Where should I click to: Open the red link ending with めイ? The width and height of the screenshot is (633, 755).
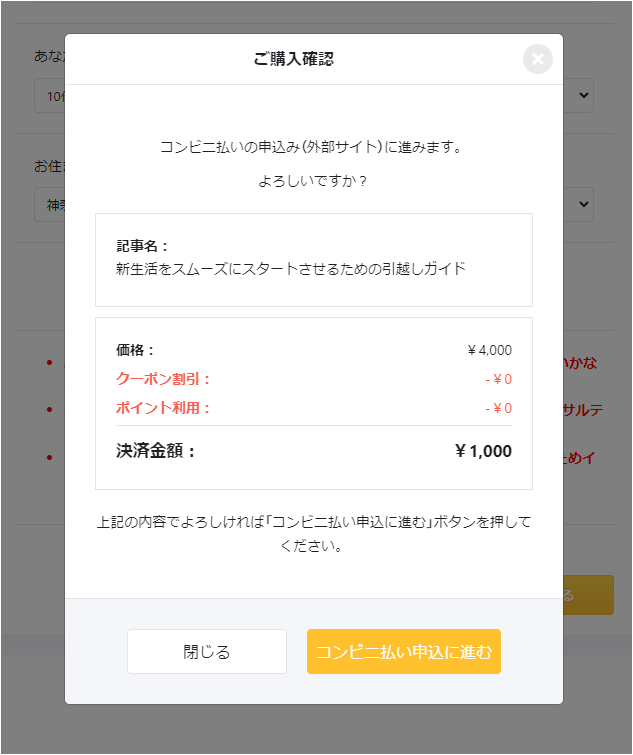(x=579, y=457)
